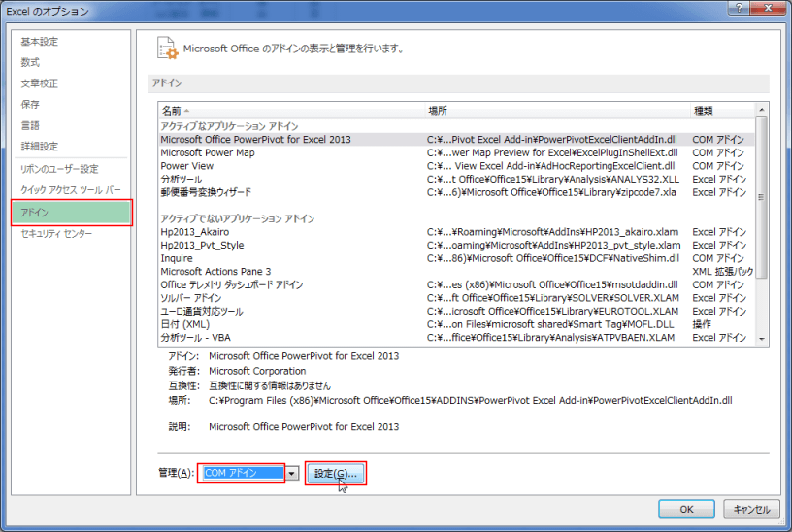Close the Excel のオプション dialog
792x532 pixels.
tap(769, 8)
